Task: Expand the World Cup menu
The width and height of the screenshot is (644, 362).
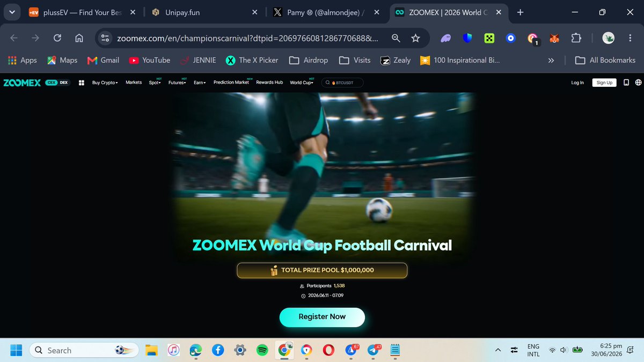Action: (302, 83)
